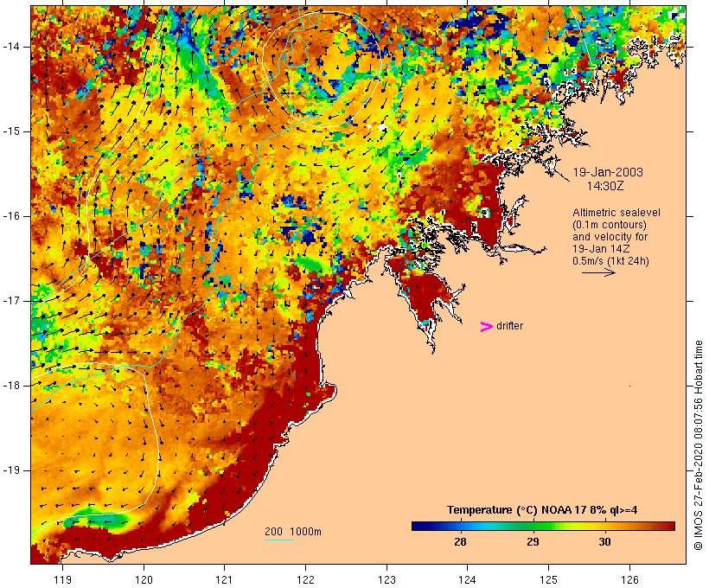Click the dark red end of temperature colorbar
This screenshot has width=709, height=588.
click(x=670, y=525)
